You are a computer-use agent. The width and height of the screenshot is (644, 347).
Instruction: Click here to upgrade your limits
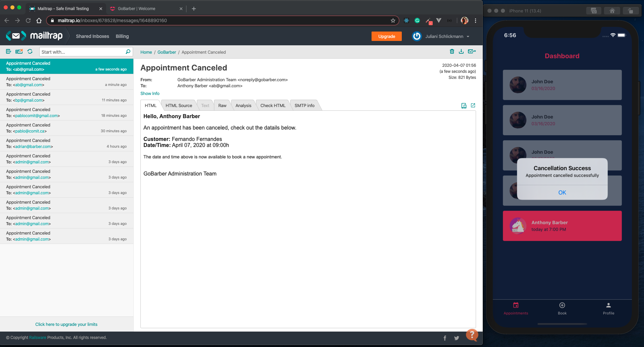click(x=66, y=324)
